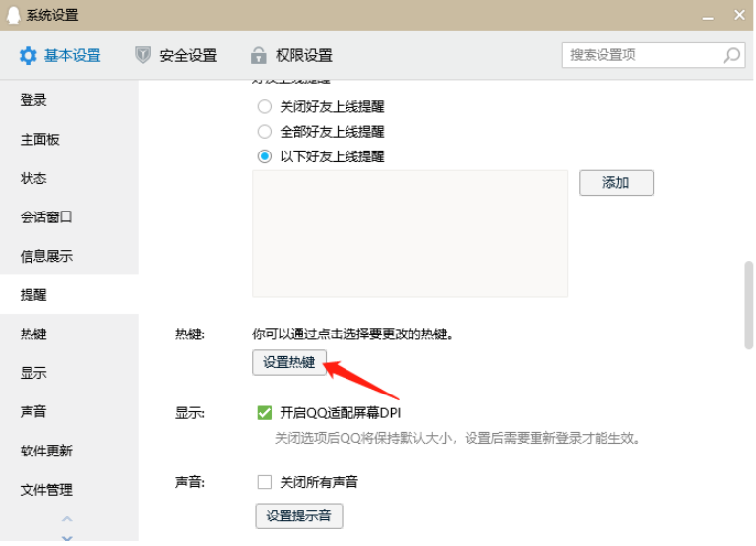756x546 pixels.
Task: Open 设置提示音 sound settings button
Action: 298,516
